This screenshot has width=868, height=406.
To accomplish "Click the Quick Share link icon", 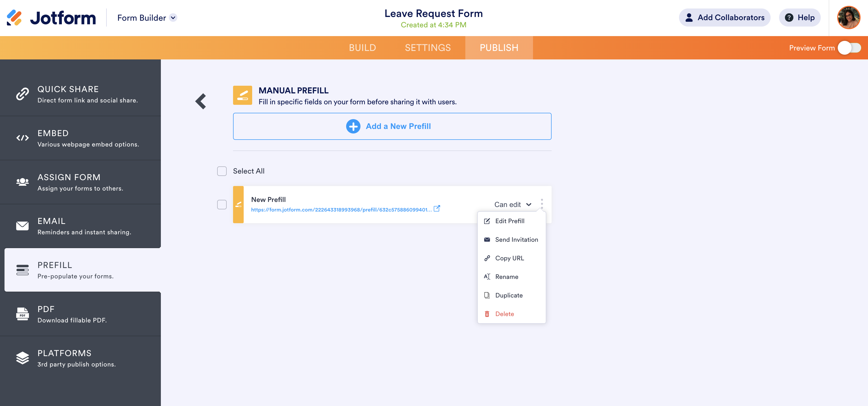I will coord(22,94).
